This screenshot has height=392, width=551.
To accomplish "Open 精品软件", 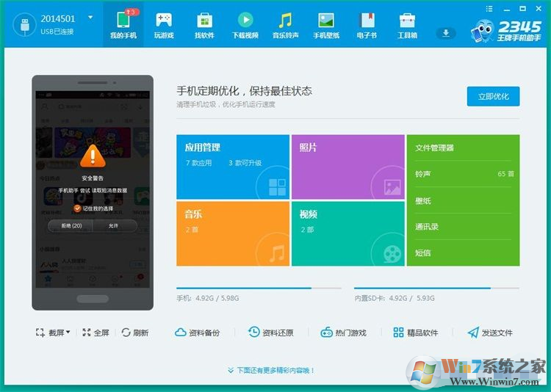I will point(416,333).
